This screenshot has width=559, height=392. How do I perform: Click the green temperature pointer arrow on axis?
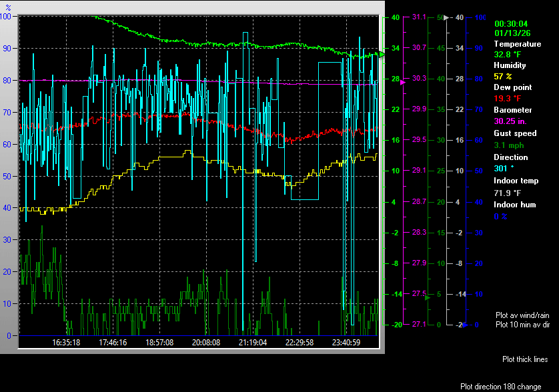[383, 54]
